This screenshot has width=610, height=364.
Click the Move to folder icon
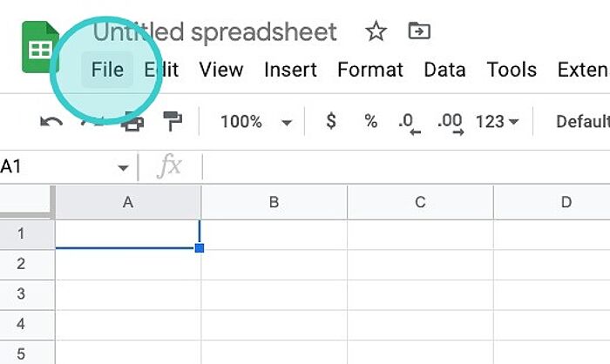click(x=419, y=31)
